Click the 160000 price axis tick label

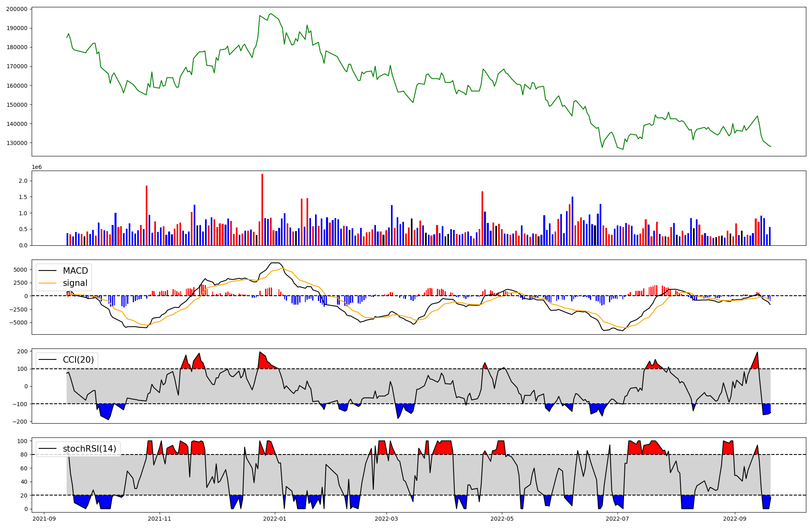17,86
